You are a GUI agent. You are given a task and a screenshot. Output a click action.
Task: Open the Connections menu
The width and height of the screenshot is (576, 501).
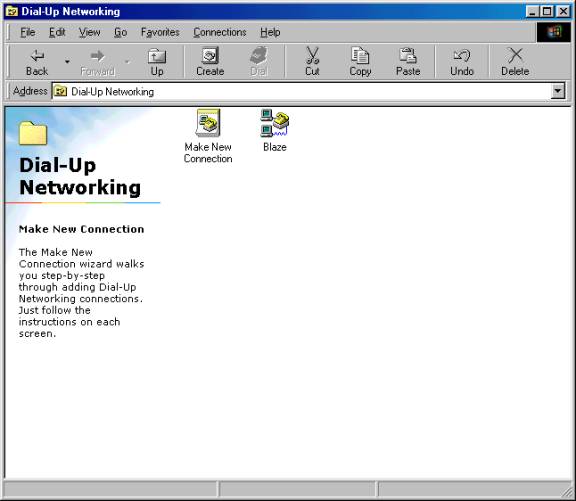tap(220, 32)
